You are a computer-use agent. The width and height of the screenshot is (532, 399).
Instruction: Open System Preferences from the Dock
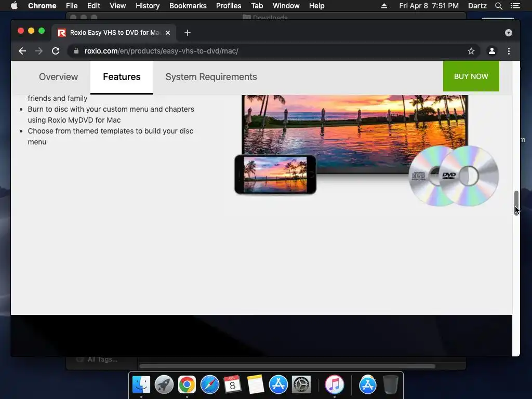tap(301, 385)
